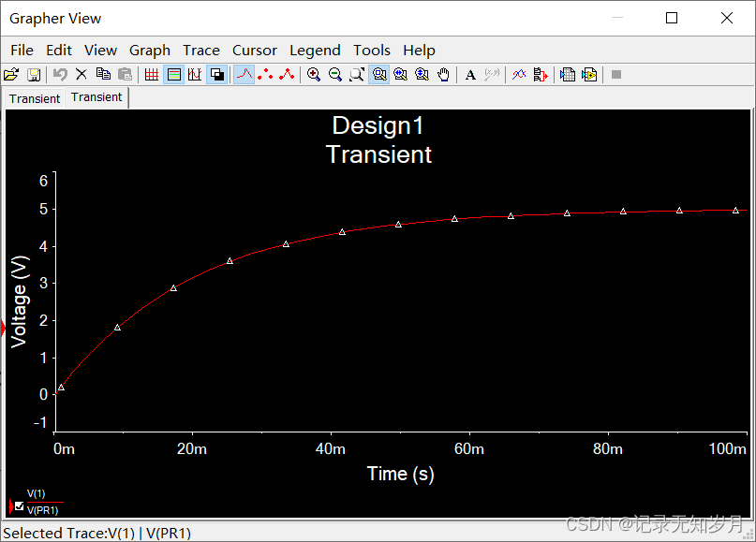This screenshot has height=542, width=756.
Task: Click the Zoom Out magnifier icon
Action: pyautogui.click(x=335, y=75)
